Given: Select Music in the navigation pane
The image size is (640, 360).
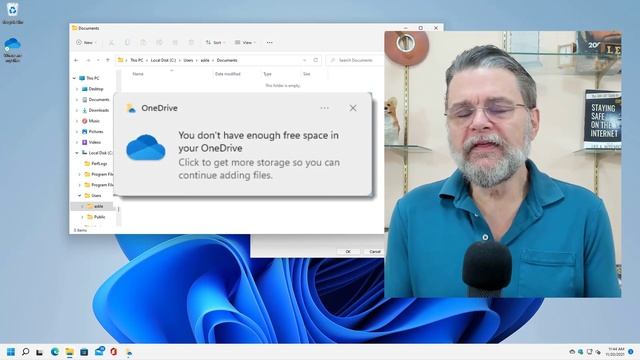Looking at the screenshot, I should coord(91,121).
